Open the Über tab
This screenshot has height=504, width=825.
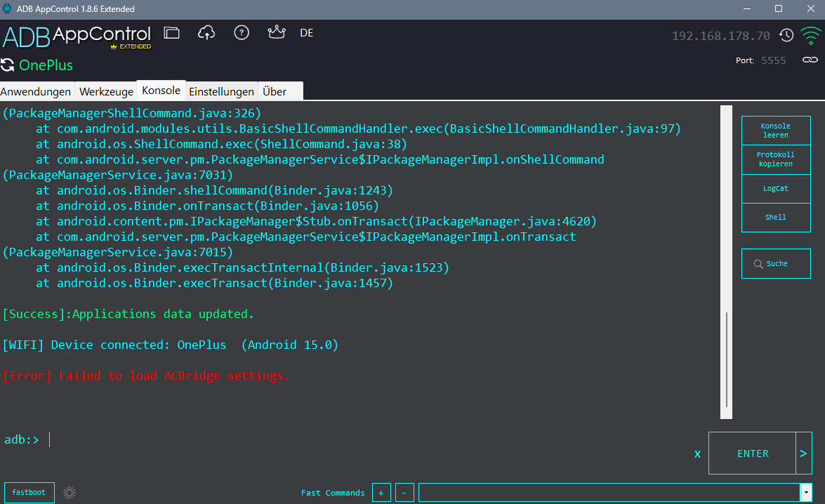[275, 91]
